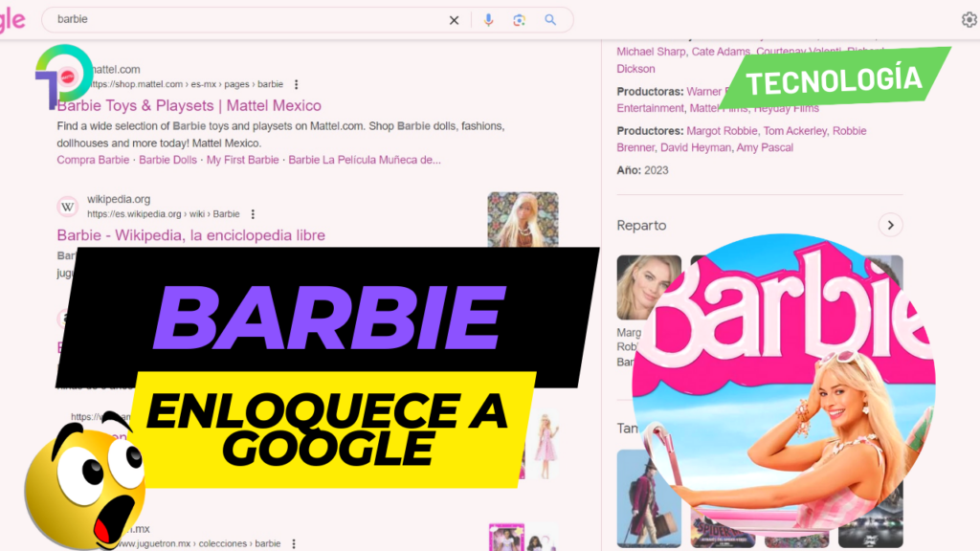Click the Google logo
This screenshot has height=551, width=980.
click(12, 20)
